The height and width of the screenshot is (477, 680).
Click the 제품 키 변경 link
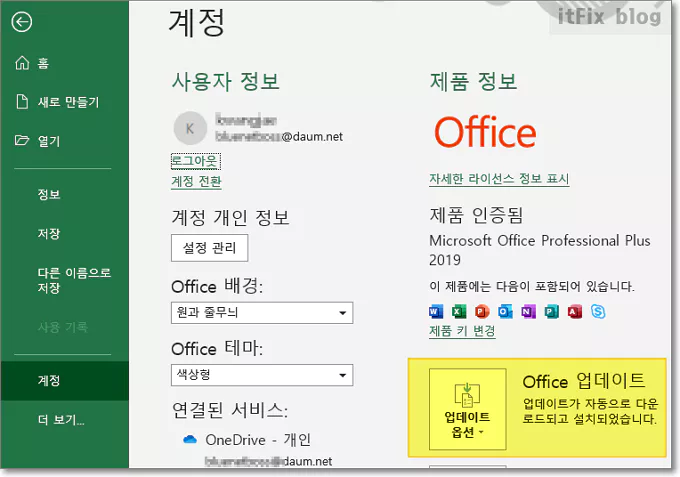pos(462,331)
